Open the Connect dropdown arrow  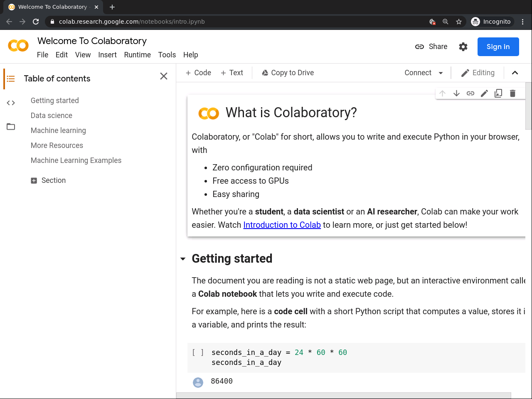click(441, 73)
